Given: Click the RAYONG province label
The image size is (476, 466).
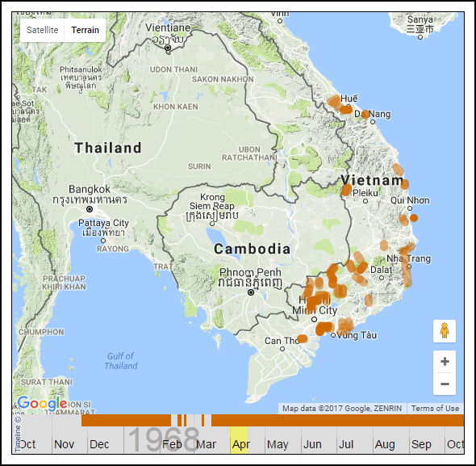Looking at the screenshot, I should coord(113,249).
